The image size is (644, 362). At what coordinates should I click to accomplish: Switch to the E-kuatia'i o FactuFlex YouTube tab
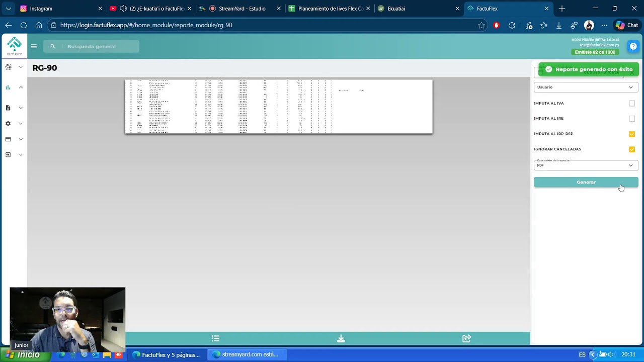(x=149, y=9)
